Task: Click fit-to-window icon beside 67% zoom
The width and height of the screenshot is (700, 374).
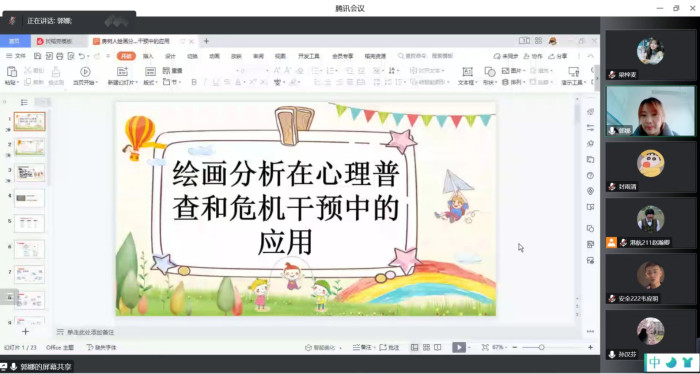Action: click(x=485, y=347)
